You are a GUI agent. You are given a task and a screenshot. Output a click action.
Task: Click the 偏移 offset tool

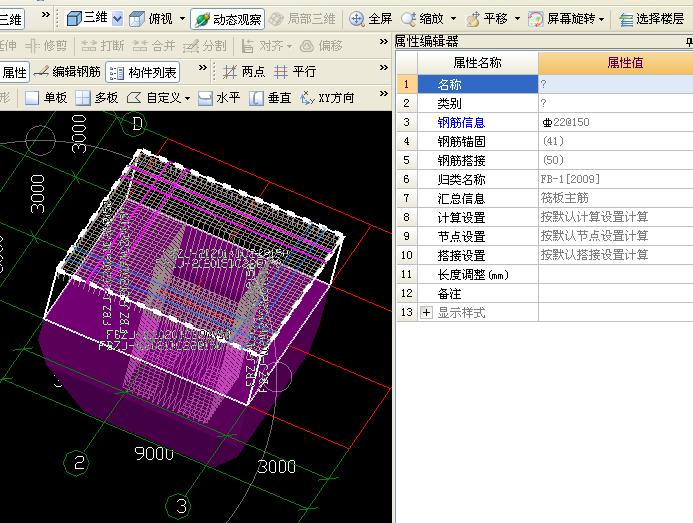pyautogui.click(x=321, y=46)
